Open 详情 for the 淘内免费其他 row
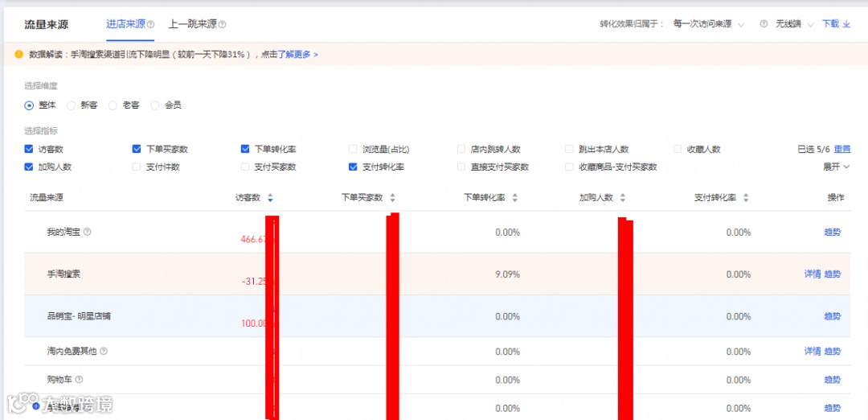This screenshot has height=420, width=868. pos(813,352)
